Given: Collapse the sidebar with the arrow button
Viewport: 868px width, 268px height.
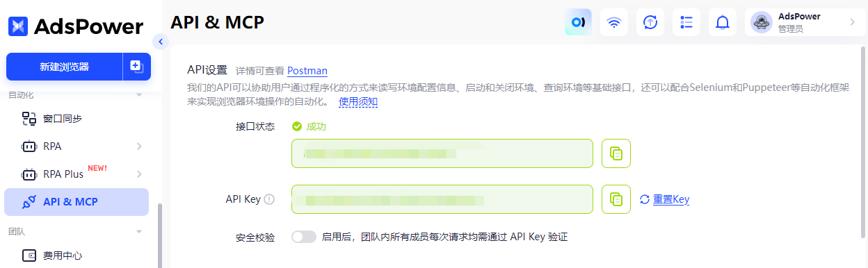Looking at the screenshot, I should [161, 42].
